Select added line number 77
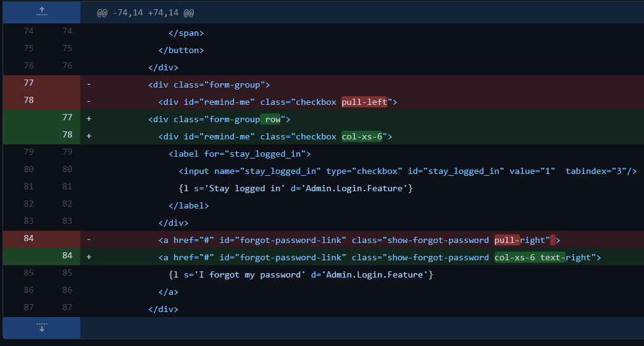The image size is (644, 346). click(67, 117)
